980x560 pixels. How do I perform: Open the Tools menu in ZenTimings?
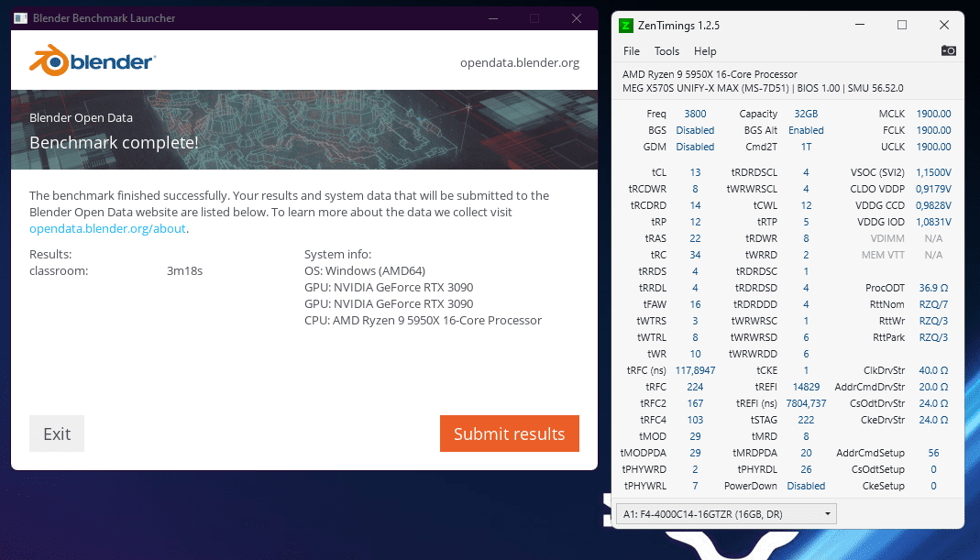point(666,51)
